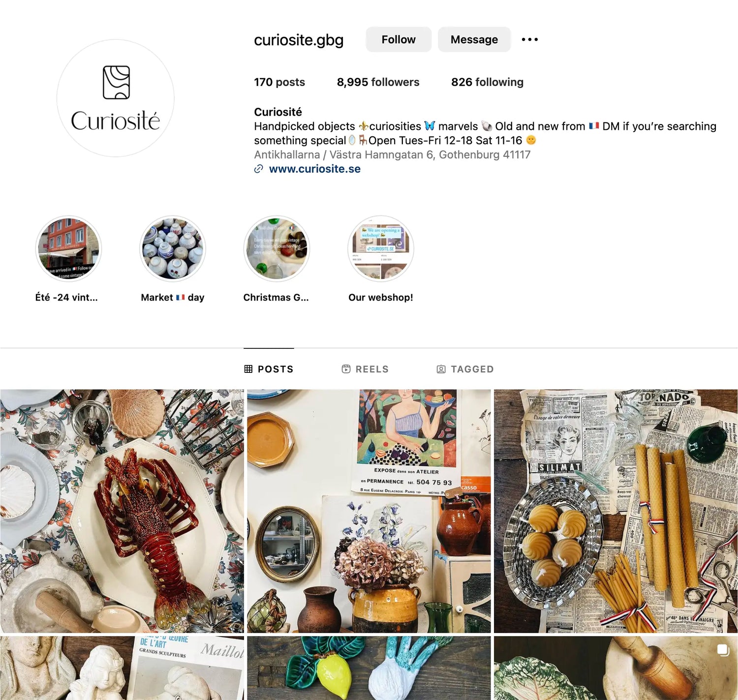Open the 'Expose dans son Atelier' poster post

click(x=369, y=511)
